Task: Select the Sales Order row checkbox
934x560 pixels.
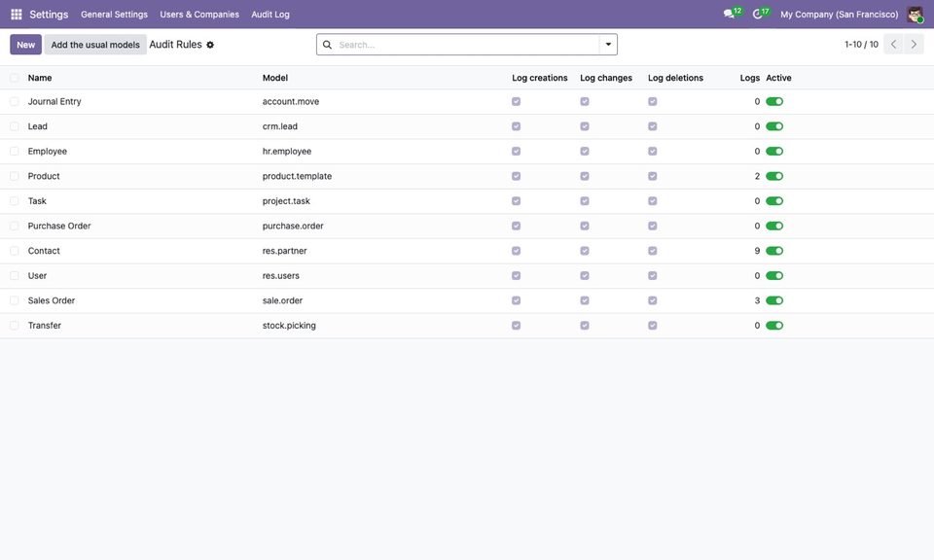Action: pos(15,300)
